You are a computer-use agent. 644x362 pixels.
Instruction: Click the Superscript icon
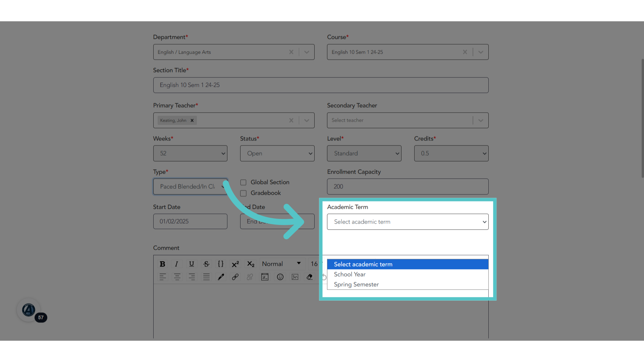[x=235, y=264]
